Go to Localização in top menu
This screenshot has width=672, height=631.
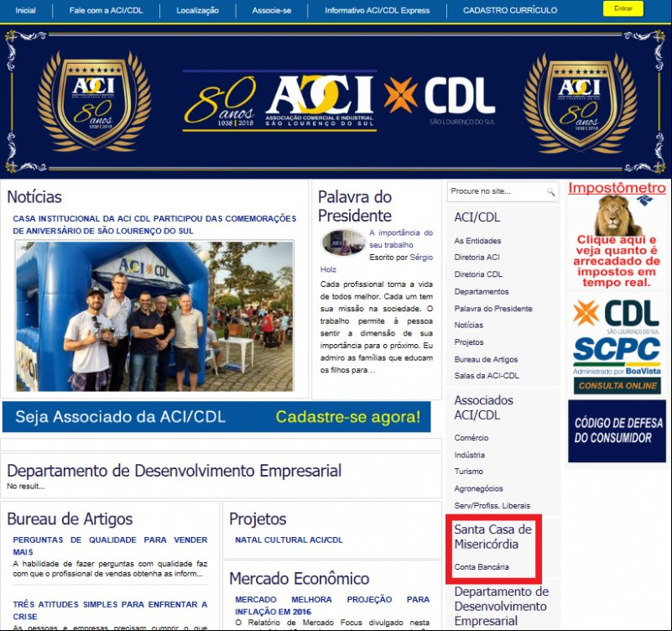(x=197, y=10)
